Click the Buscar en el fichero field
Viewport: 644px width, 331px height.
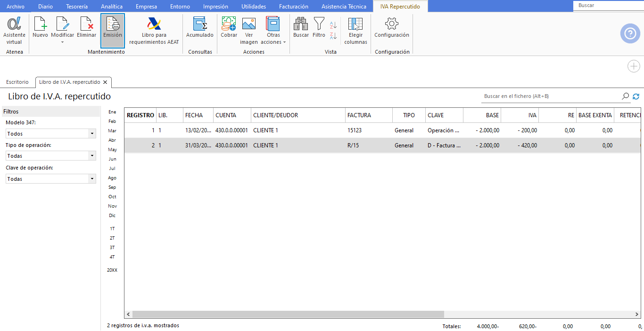coord(551,96)
